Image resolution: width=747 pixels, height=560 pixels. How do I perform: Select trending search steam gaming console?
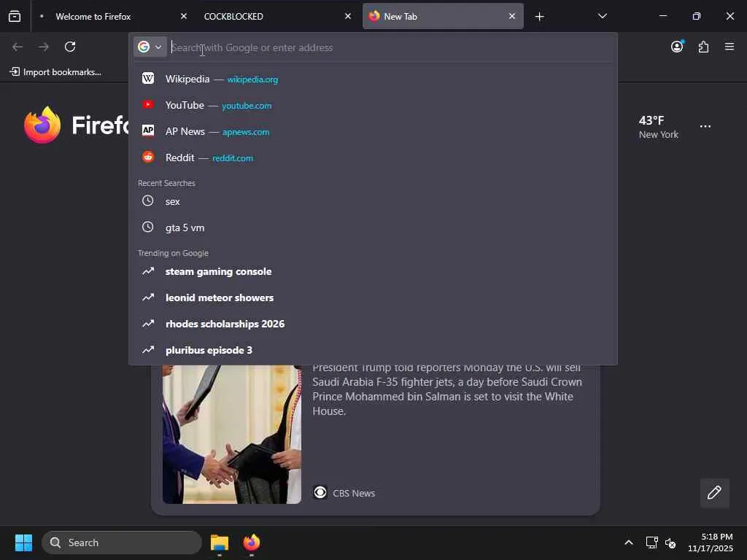[373, 271]
